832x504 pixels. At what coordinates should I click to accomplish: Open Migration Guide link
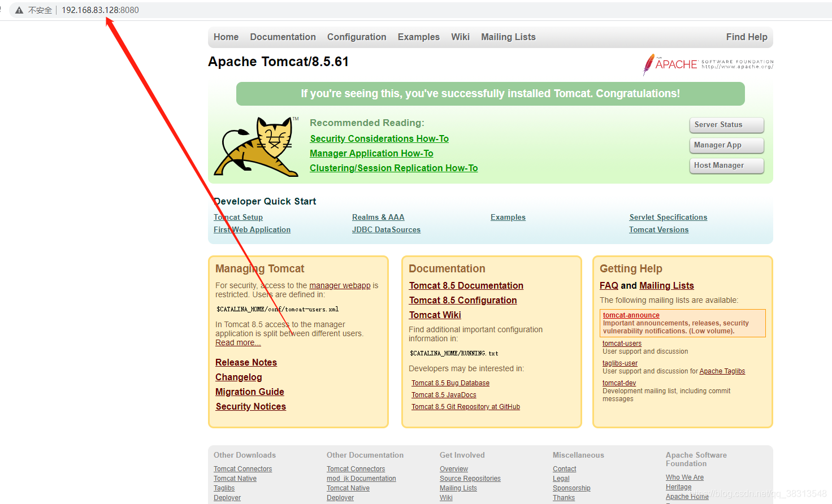pyautogui.click(x=249, y=392)
